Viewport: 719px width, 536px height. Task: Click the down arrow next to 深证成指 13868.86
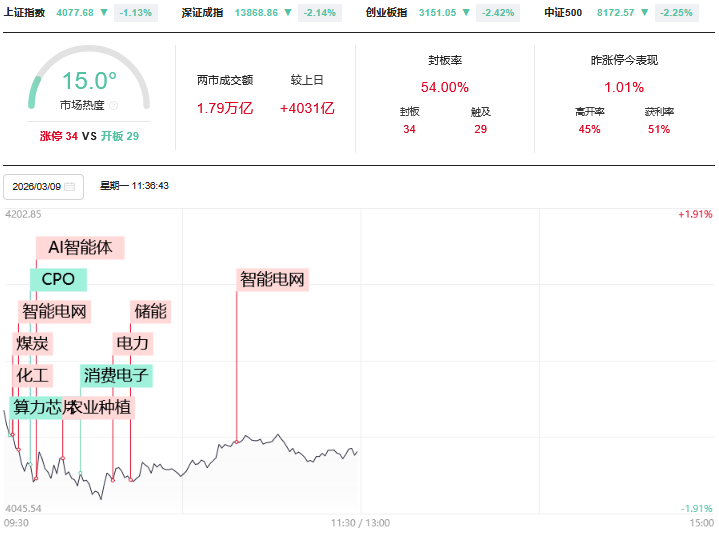pos(288,13)
